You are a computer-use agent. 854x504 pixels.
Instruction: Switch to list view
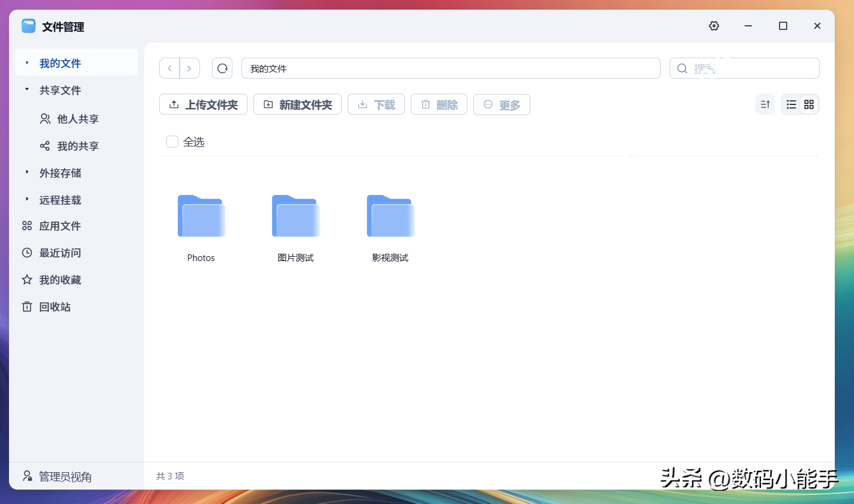pos(792,104)
